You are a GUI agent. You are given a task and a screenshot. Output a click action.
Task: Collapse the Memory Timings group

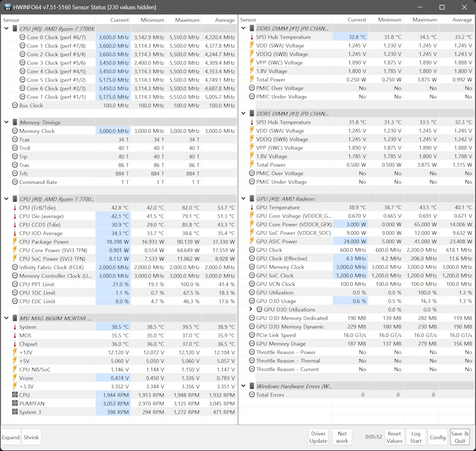point(7,122)
